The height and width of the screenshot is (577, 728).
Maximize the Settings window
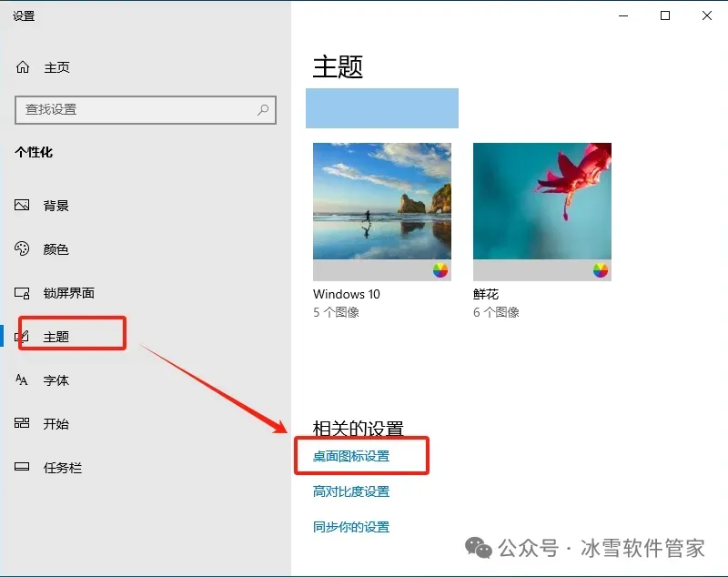(x=665, y=15)
